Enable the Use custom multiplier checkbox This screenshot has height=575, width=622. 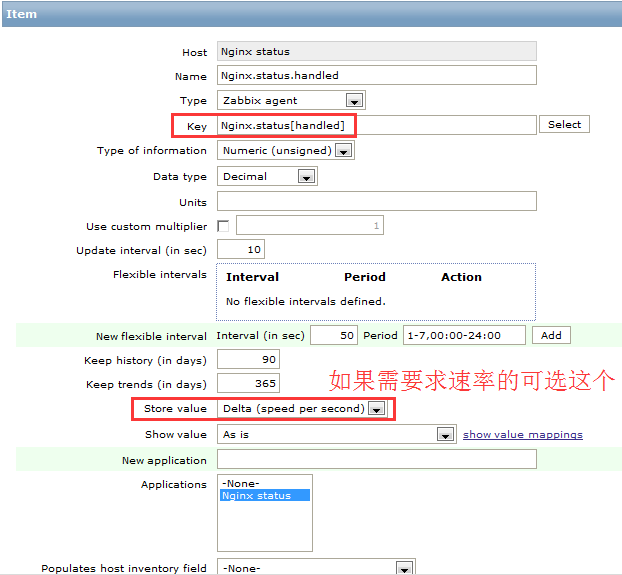tap(223, 226)
